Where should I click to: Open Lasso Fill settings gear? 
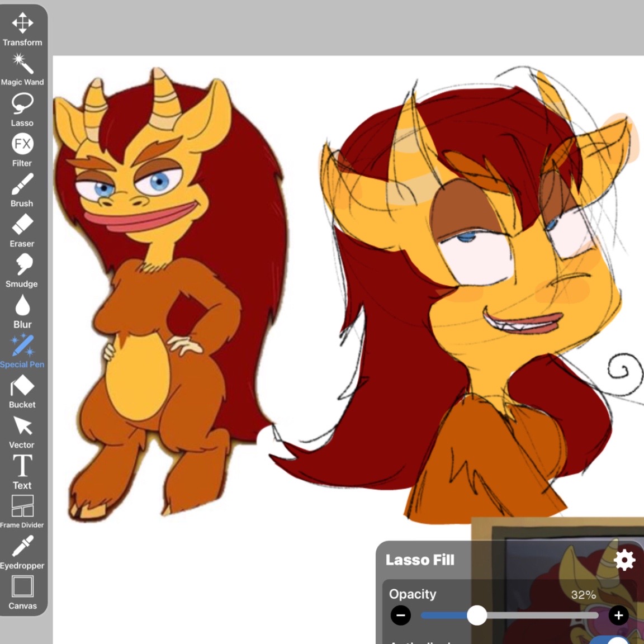coord(624,560)
